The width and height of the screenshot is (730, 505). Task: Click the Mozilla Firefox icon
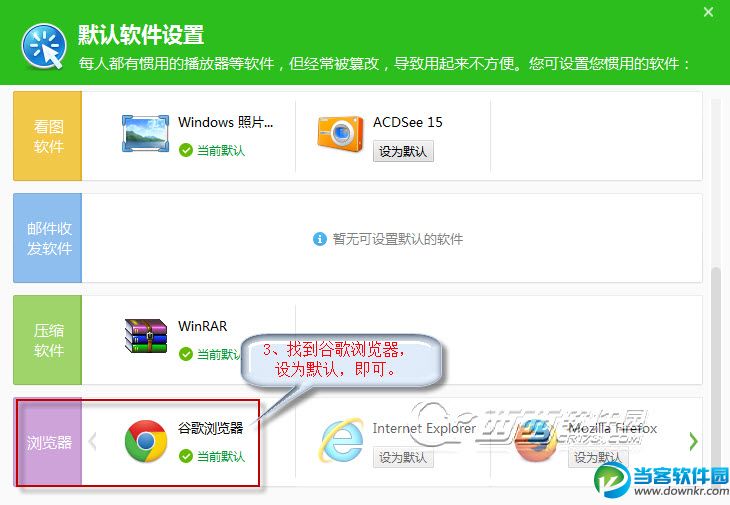535,441
